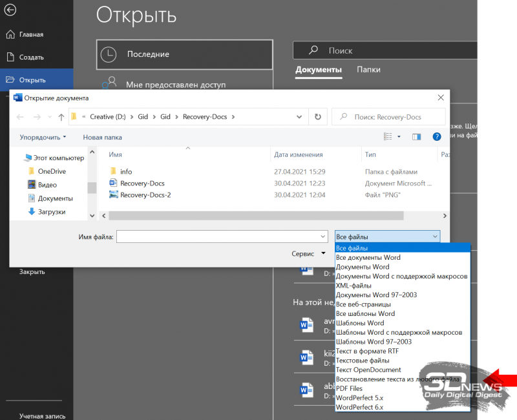Open the Имя файла dropdown arrow
Screen dimensions: 517x420
pos(323,236)
